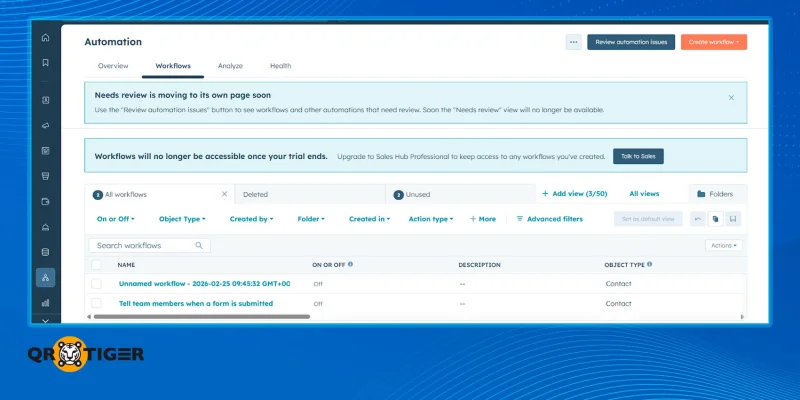Viewport: 800px width, 400px height.
Task: Click the scrollbar left arrow
Action: (89, 316)
